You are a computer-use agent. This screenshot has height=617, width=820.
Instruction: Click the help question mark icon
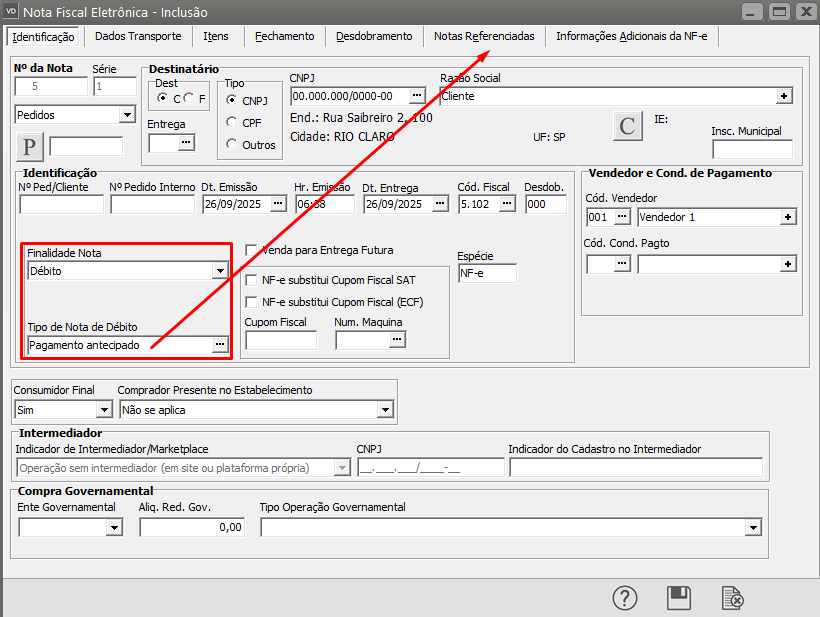pos(625,597)
